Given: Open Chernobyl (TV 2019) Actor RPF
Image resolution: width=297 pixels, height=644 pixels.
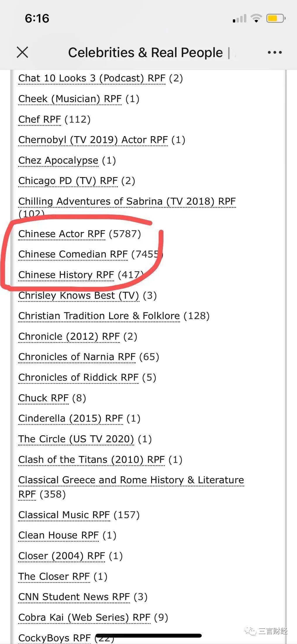Looking at the screenshot, I should click(93, 140).
